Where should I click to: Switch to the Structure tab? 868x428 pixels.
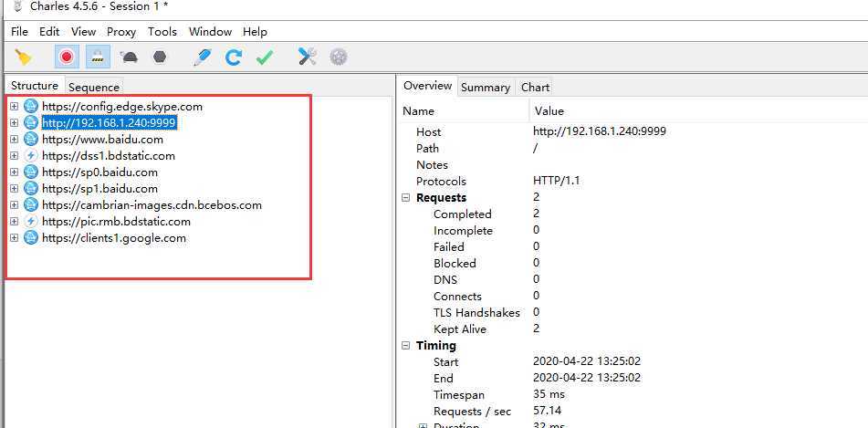click(x=35, y=86)
